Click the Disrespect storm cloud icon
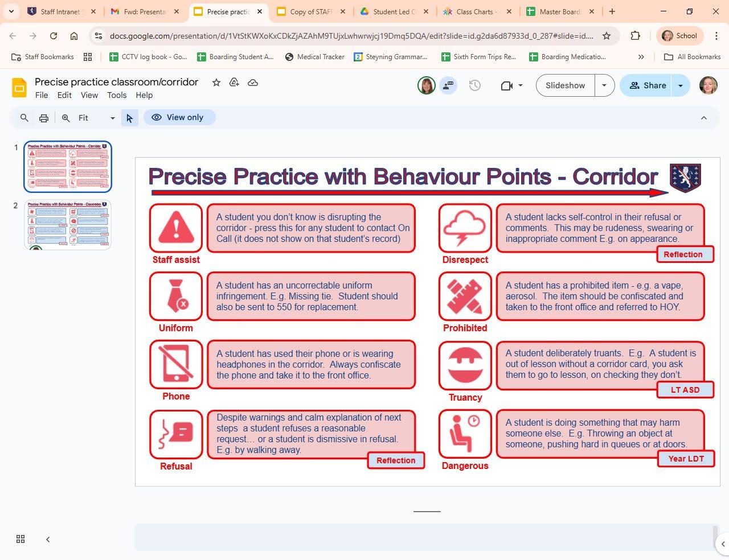The height and width of the screenshot is (560, 729). click(x=465, y=228)
